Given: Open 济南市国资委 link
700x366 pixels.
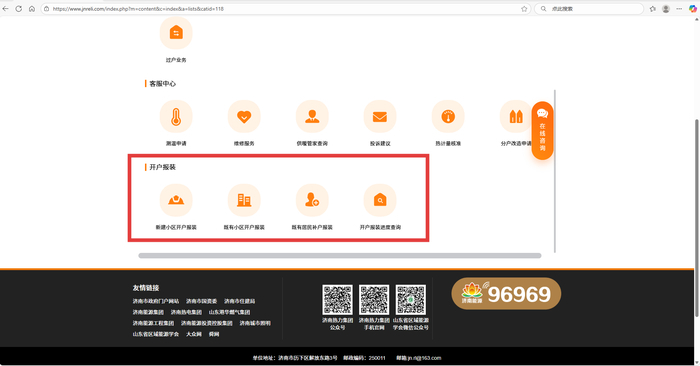Looking at the screenshot, I should click(x=202, y=301).
